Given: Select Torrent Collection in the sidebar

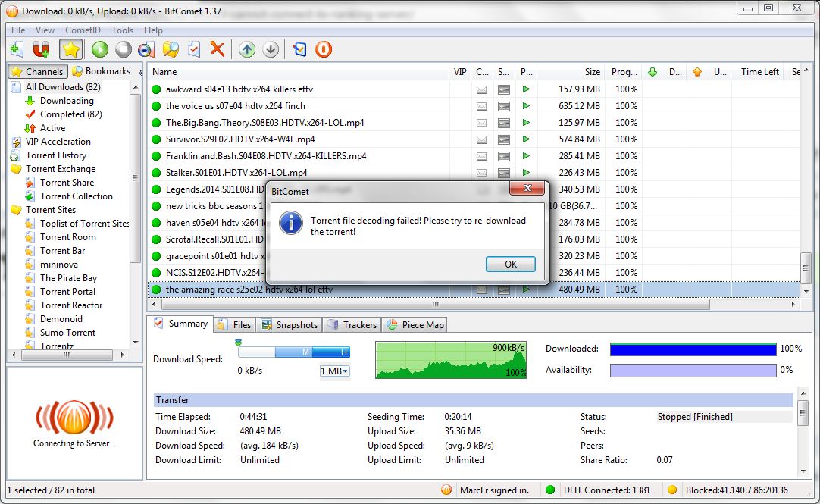Looking at the screenshot, I should [77, 196].
